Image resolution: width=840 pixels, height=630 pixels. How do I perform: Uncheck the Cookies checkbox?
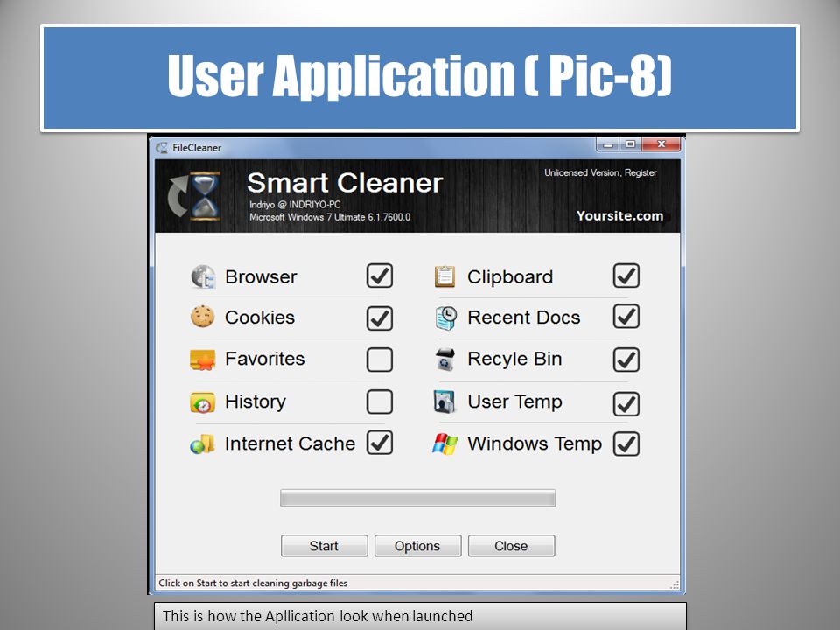pos(380,318)
